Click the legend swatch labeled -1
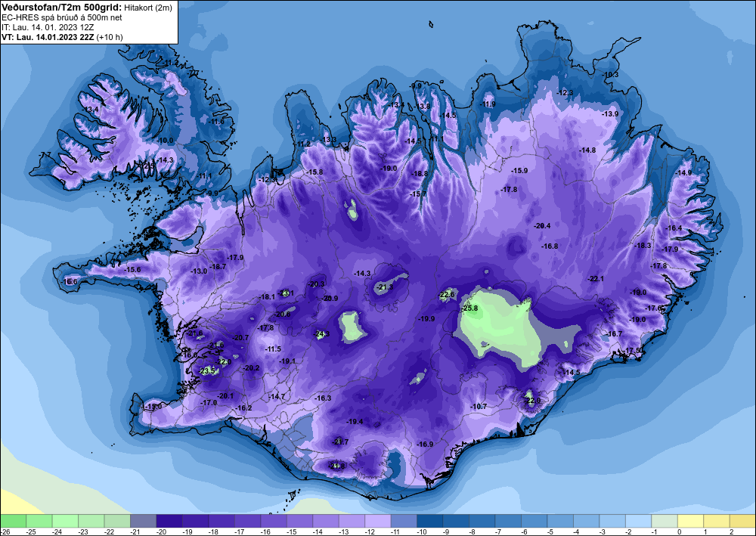The image size is (756, 536). [664, 521]
